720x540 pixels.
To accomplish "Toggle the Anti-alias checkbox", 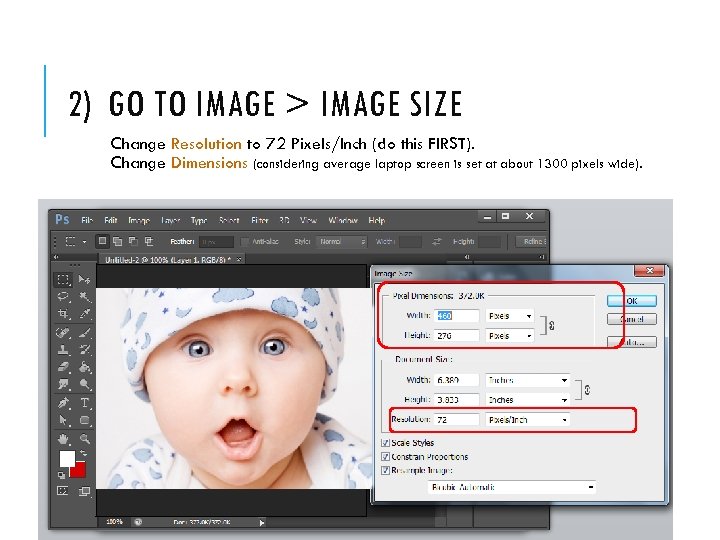I will point(245,242).
